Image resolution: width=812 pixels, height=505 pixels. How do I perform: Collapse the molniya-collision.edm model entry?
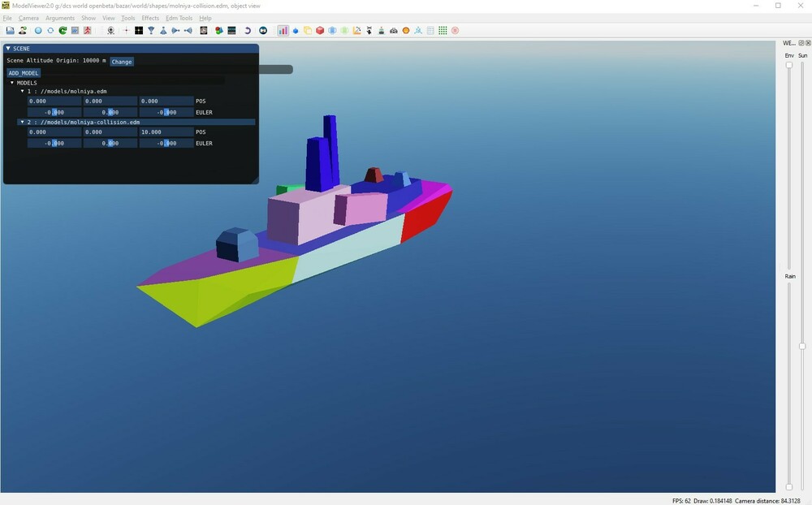coord(22,122)
